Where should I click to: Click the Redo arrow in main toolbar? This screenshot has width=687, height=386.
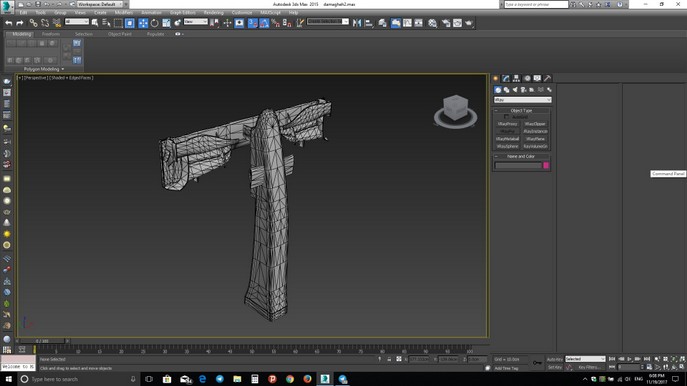tap(20, 23)
